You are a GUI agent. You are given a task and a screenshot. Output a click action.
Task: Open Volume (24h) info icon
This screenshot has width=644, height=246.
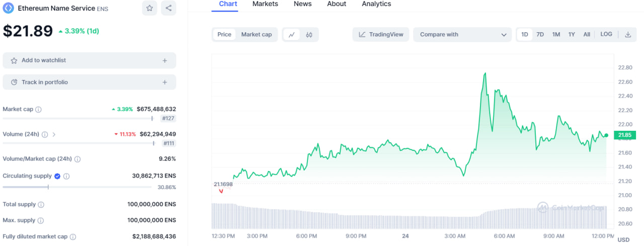tap(45, 134)
